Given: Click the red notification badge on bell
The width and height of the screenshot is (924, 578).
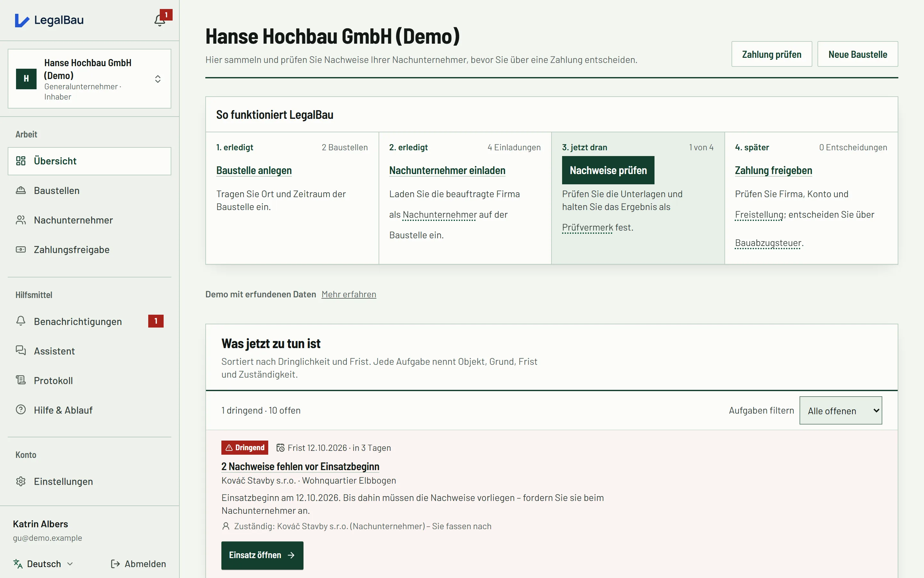Looking at the screenshot, I should click(x=166, y=15).
